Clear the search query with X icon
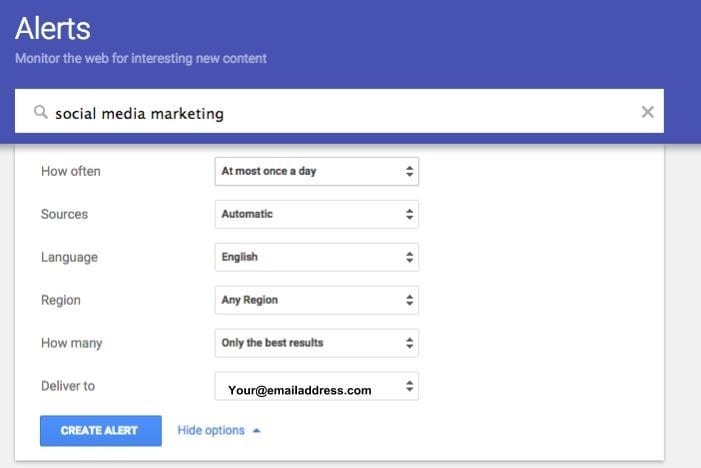 pos(647,112)
